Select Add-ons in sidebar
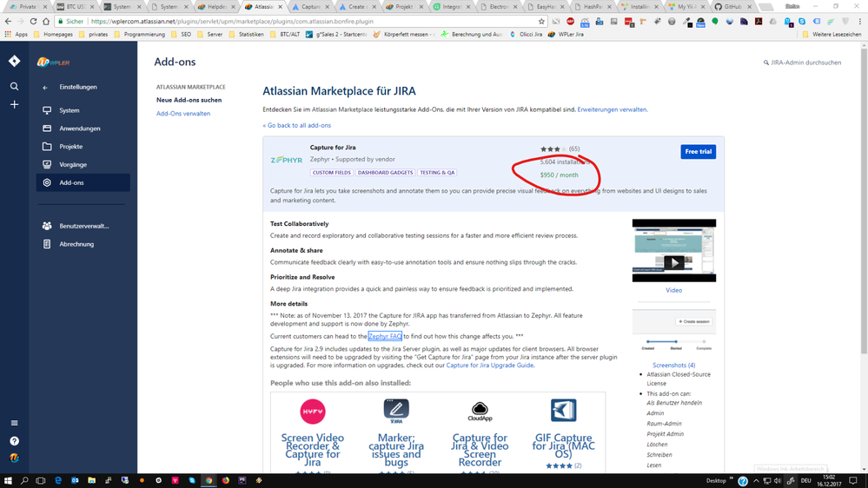The height and width of the screenshot is (488, 868). (x=83, y=182)
